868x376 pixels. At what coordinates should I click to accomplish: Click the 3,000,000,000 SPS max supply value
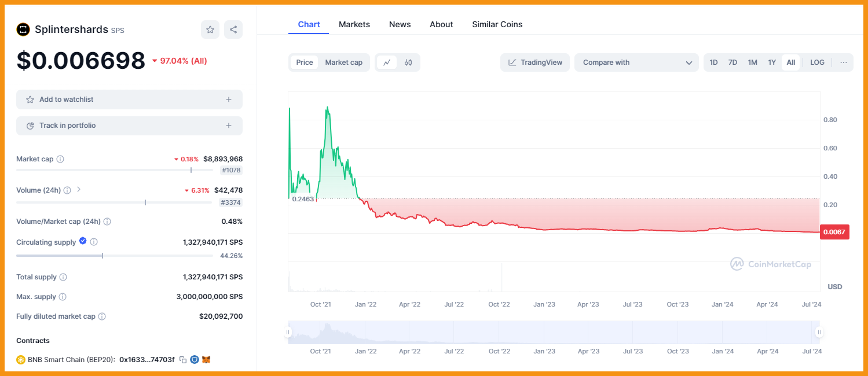click(x=210, y=297)
